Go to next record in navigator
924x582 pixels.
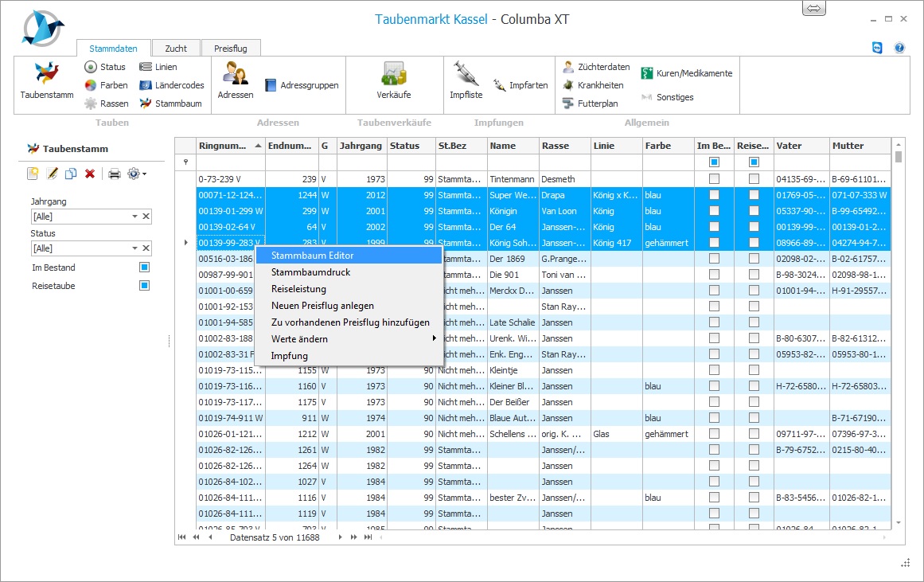tap(341, 537)
